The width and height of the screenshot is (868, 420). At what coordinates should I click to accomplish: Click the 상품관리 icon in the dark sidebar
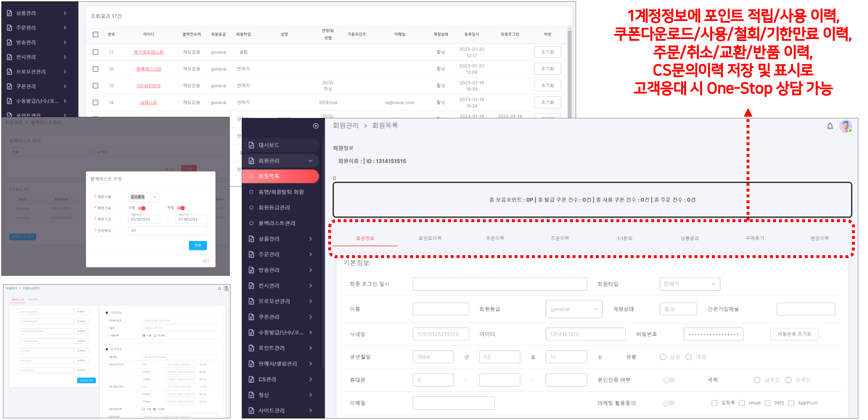click(x=251, y=239)
